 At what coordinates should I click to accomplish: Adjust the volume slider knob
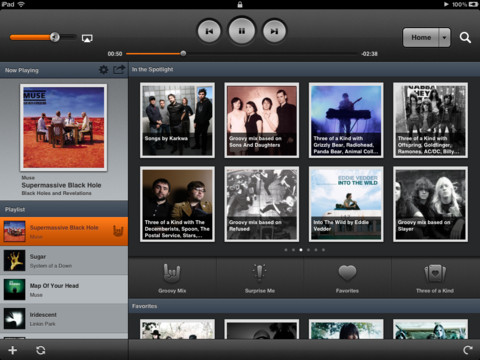55,37
